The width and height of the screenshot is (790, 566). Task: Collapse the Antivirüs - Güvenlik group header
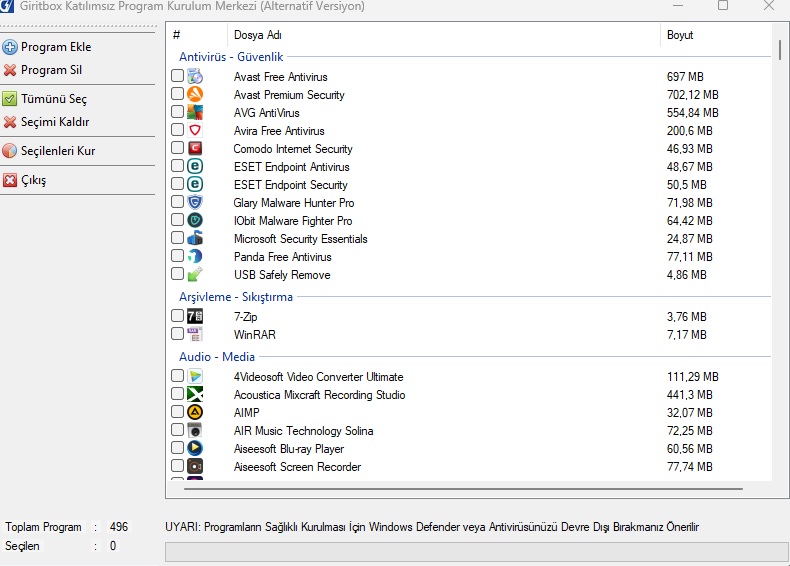coord(231,57)
